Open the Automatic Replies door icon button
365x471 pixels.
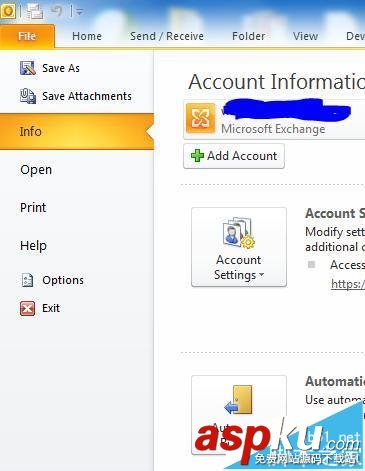pos(239,415)
